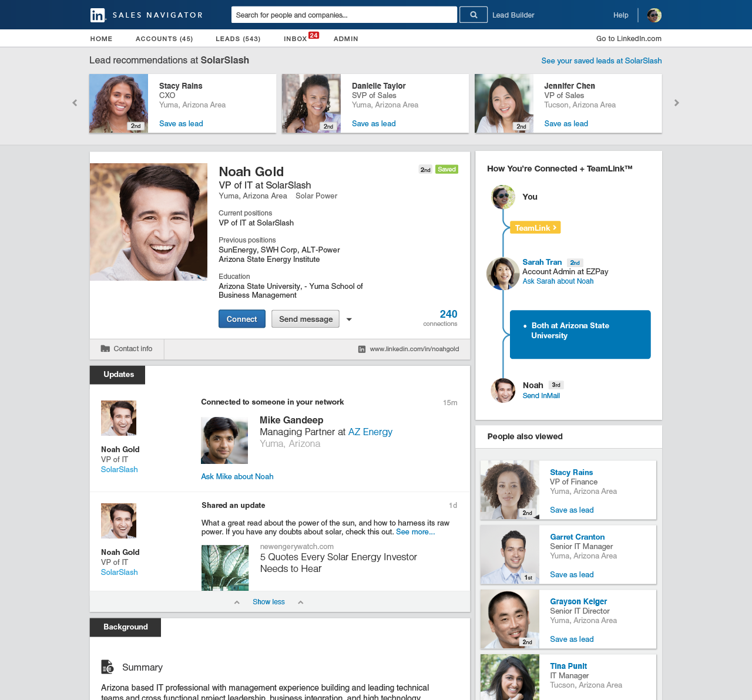Go to the Home menu
Viewport: 752px width, 700px height.
(x=101, y=39)
